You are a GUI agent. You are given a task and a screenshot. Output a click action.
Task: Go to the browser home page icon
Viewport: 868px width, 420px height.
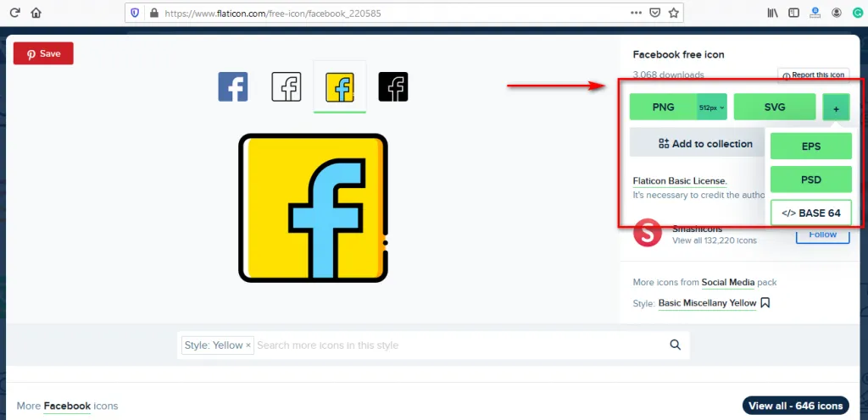(36, 13)
